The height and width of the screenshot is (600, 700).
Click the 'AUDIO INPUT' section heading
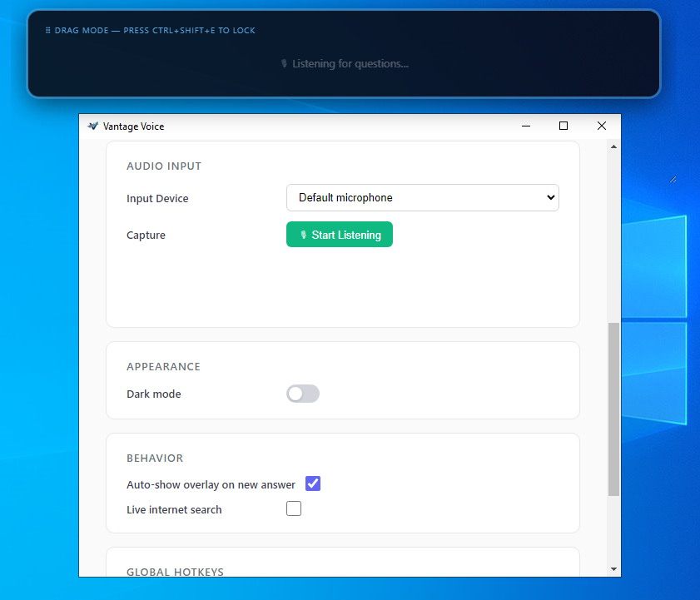(x=164, y=166)
